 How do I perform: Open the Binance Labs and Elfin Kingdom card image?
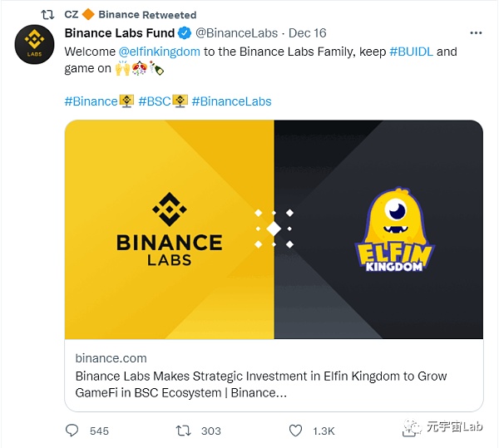pos(274,229)
